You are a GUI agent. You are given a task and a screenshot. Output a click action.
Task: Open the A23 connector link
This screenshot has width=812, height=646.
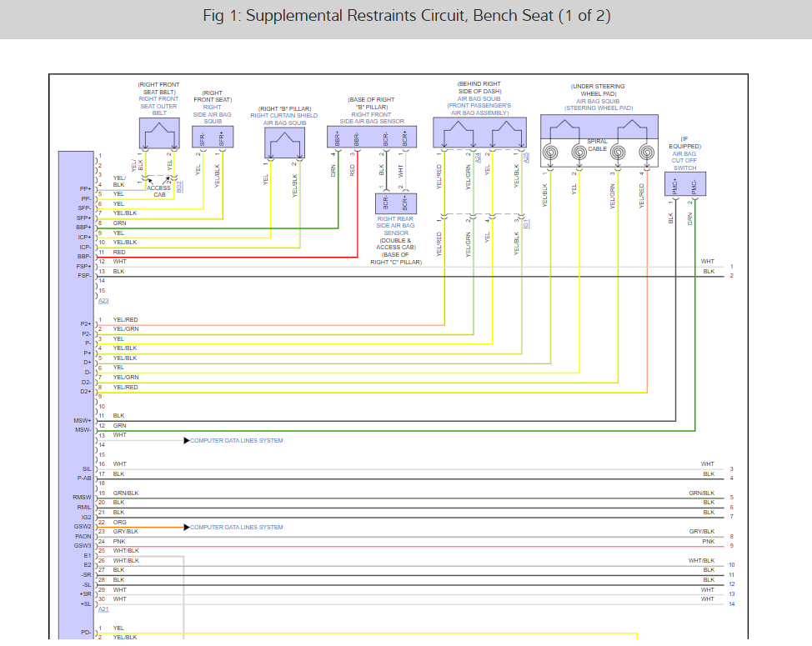[103, 300]
